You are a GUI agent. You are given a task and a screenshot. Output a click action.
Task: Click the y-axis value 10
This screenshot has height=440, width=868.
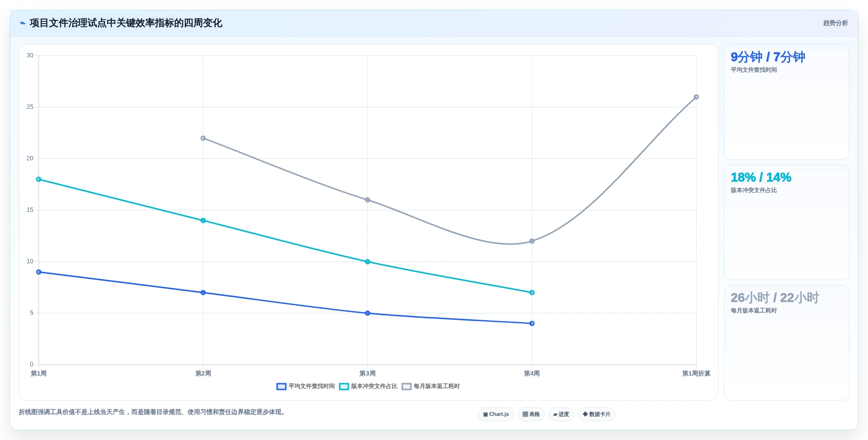[30, 261]
